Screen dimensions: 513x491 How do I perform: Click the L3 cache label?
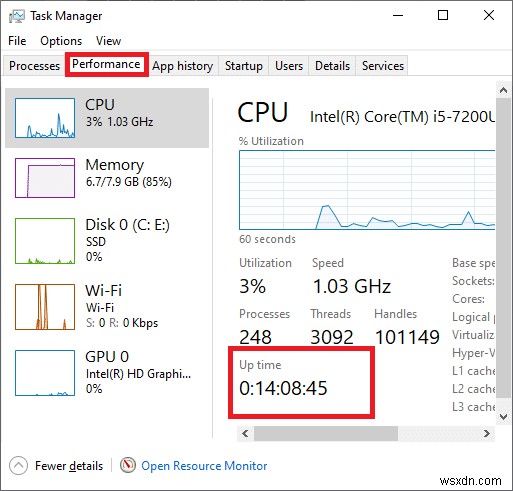(474, 407)
